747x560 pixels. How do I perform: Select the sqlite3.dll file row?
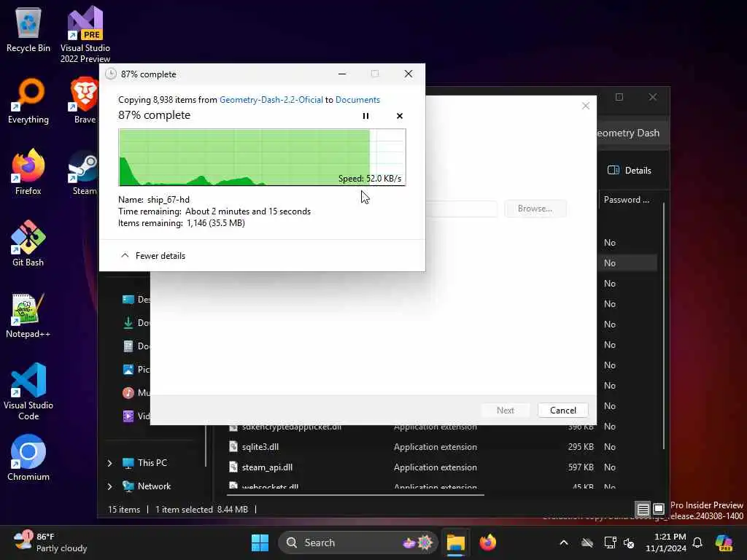(x=412, y=447)
